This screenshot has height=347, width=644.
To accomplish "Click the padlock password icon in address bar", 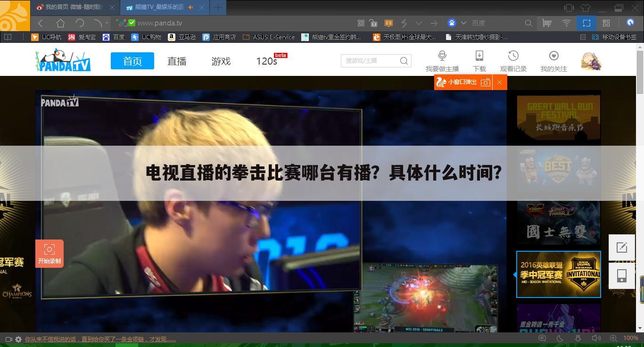I will [x=373, y=23].
